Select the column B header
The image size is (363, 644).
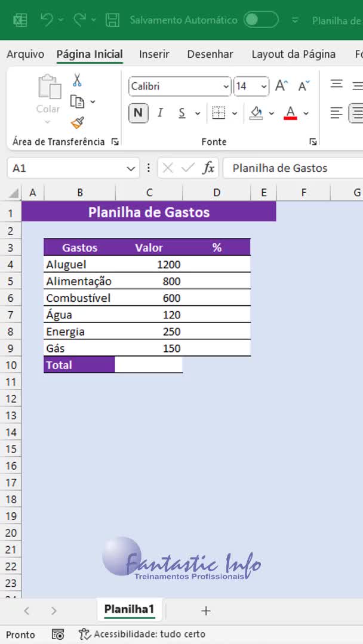tap(80, 193)
